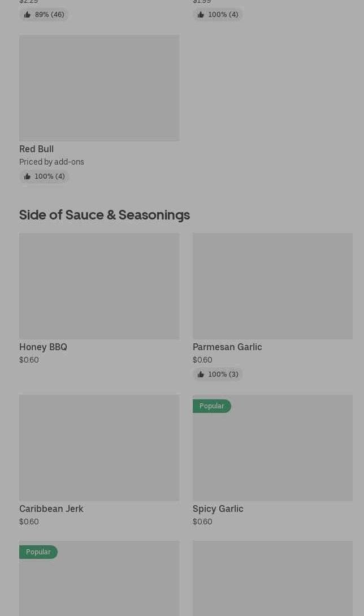364x616 pixels.
Task: Open the Caribbean Jerk sauce image
Action: point(99,448)
